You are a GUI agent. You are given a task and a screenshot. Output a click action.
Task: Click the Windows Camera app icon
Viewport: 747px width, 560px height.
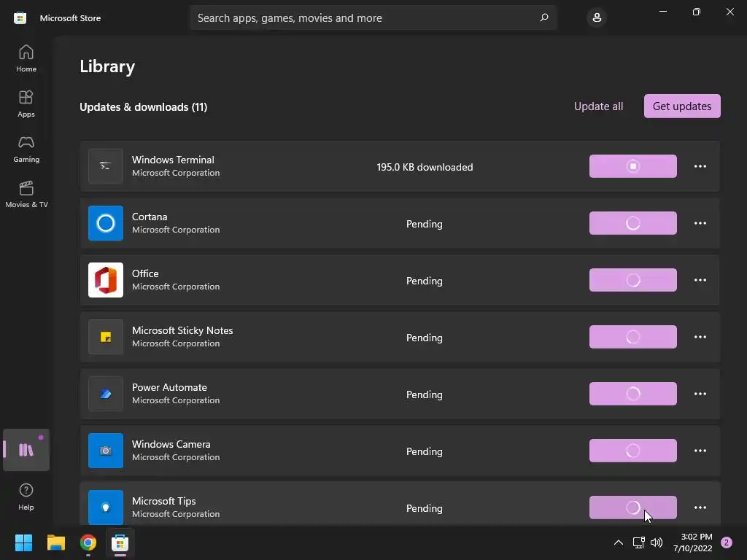(x=106, y=451)
